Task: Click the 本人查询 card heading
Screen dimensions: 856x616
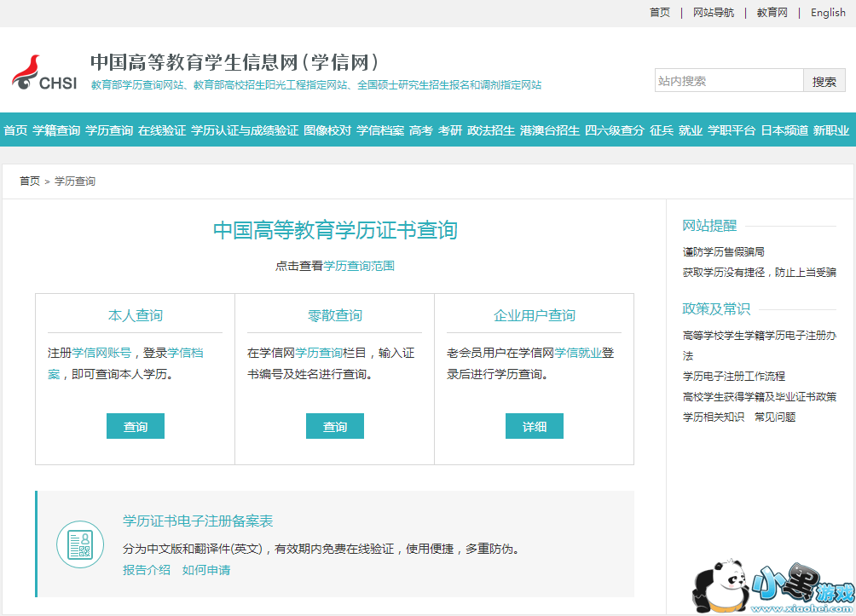Action: (x=136, y=315)
